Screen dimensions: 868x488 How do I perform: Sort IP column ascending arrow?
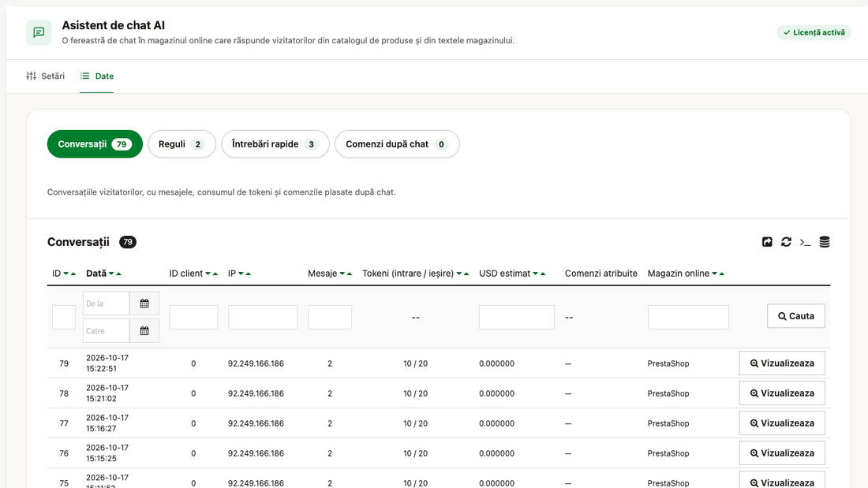point(248,274)
